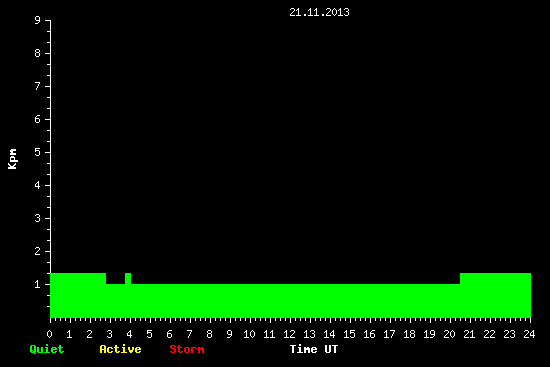Viewport: 550px width, 367px height.
Task: Select the green Quiet legend label
Action: pos(47,349)
